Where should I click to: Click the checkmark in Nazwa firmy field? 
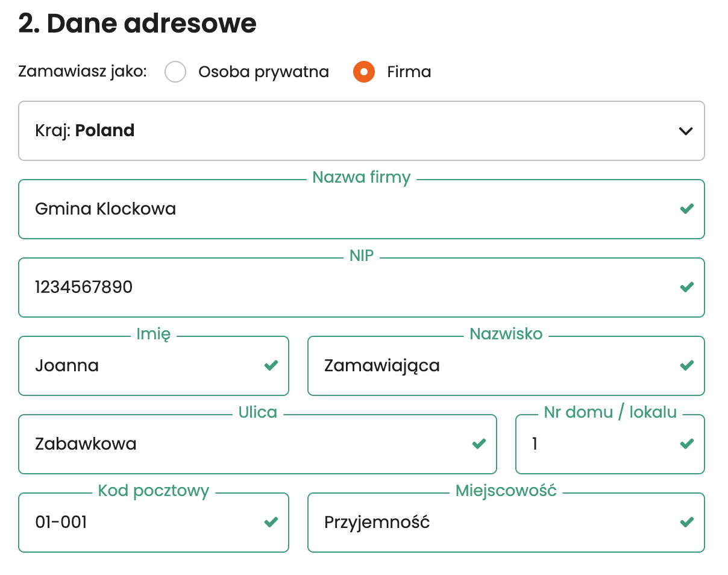(x=686, y=209)
